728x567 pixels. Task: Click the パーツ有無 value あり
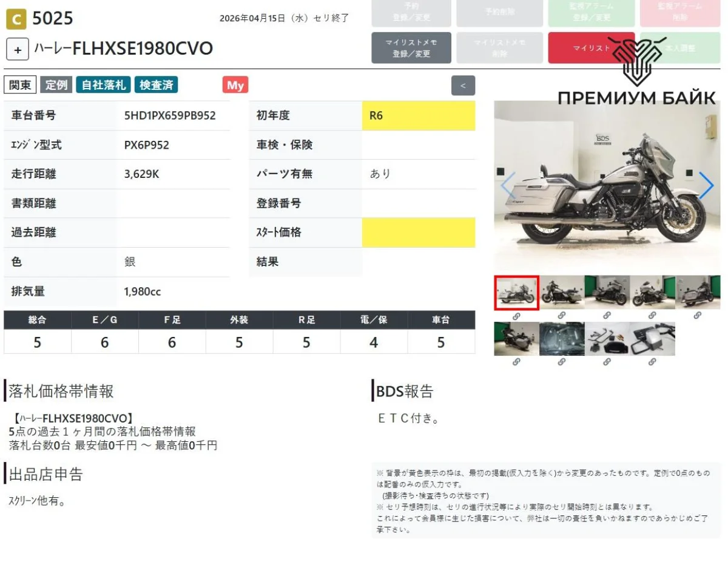(x=380, y=174)
